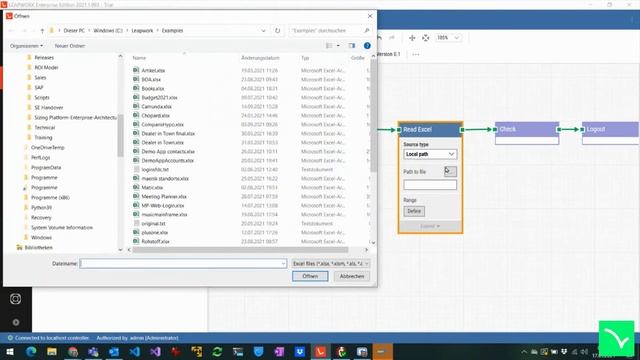Screen dimensions: 640x360
Task: Select the plusone.xlsx file
Action: tap(155, 232)
